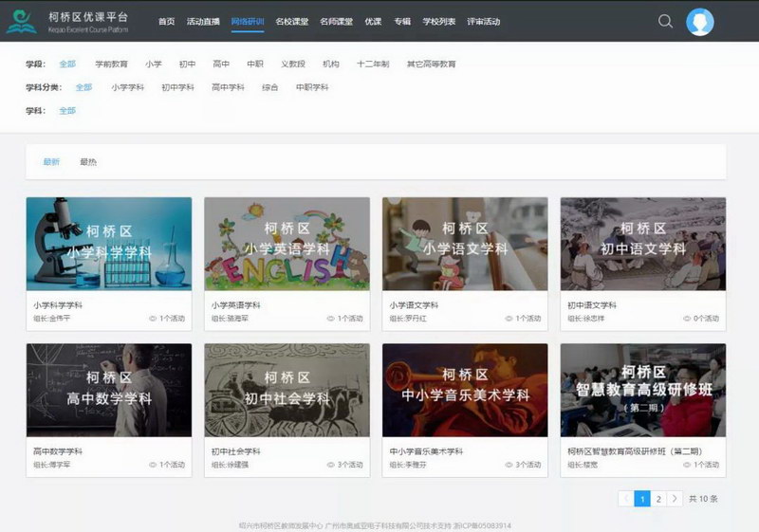
Task: Open the user avatar profile icon
Action: coord(700,22)
